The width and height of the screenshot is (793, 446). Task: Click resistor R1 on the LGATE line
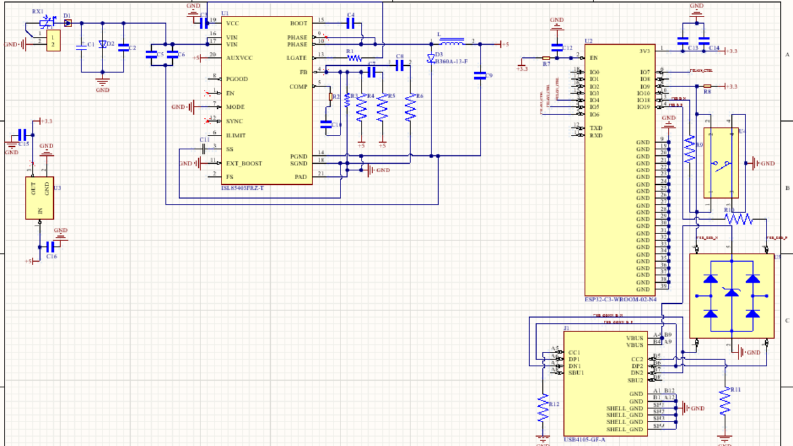coord(354,58)
